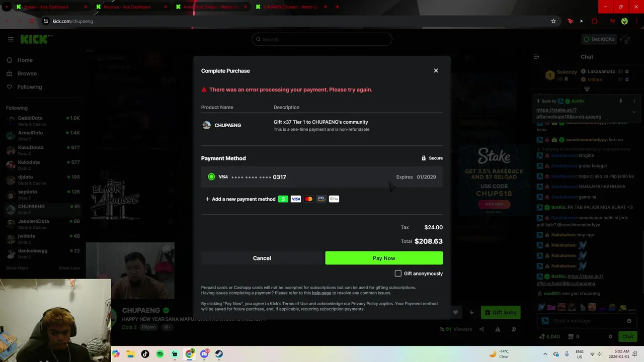The width and height of the screenshot is (644, 362).
Task: Open the help page link
Action: [x=321, y=293]
